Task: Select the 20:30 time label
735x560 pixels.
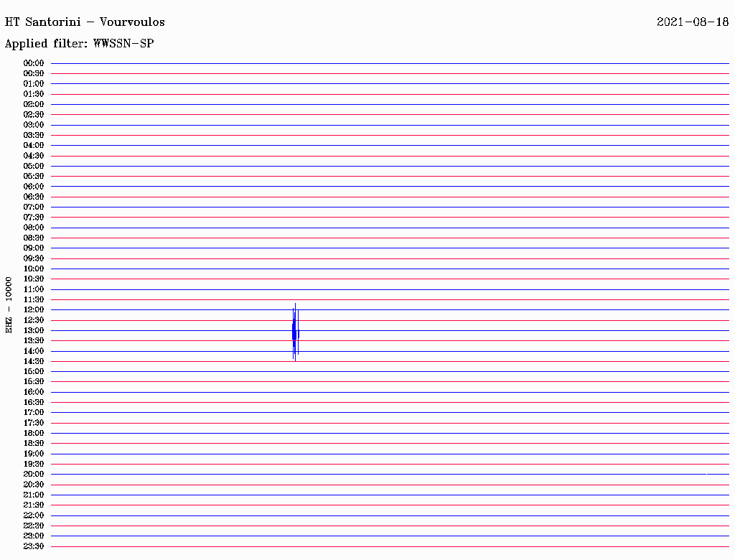Action: 34,485
